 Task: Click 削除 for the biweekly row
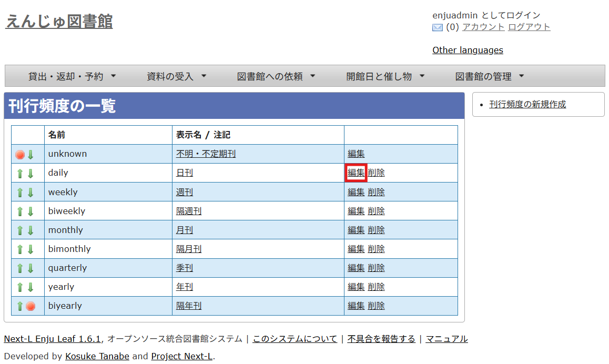point(377,211)
